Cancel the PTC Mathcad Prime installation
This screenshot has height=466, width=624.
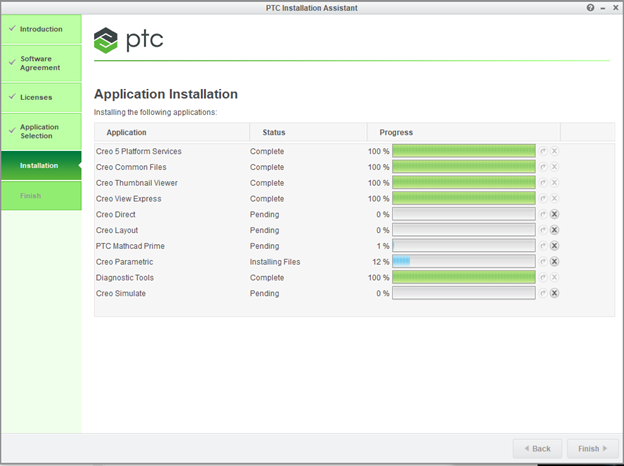[554, 246]
